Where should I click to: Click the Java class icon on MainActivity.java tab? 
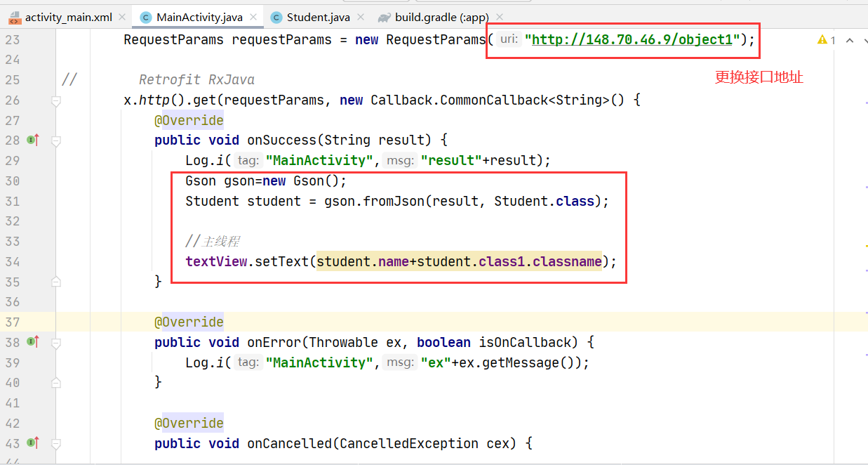click(146, 18)
